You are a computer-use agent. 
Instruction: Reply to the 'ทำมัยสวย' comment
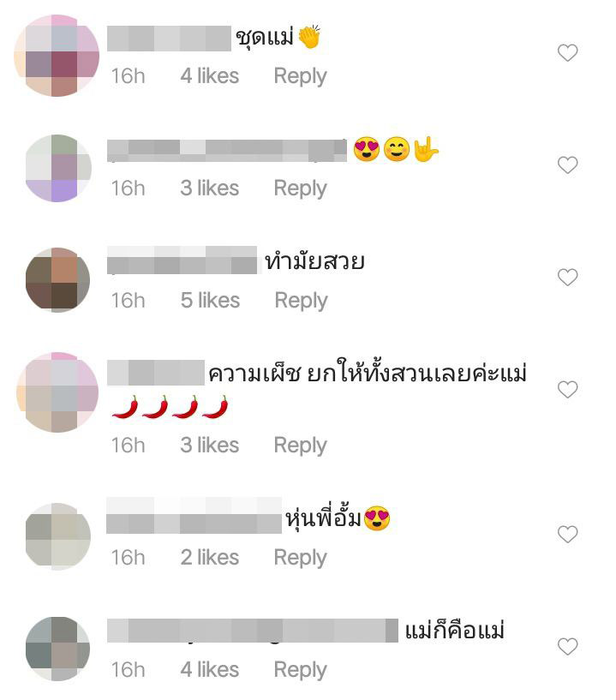click(301, 301)
